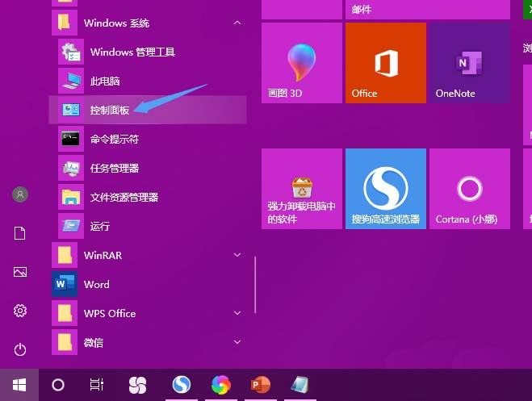
Task: Switch to PowerPoint on the taskbar
Action: click(x=261, y=385)
